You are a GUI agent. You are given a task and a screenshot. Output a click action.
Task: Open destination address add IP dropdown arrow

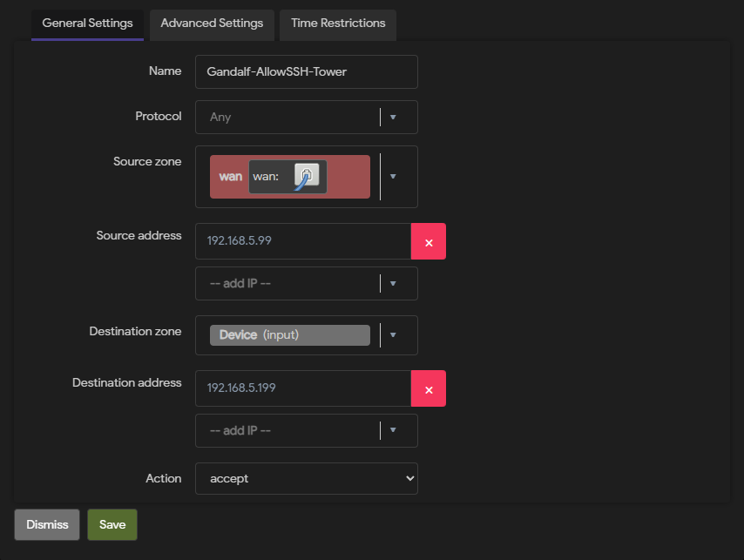tap(393, 430)
